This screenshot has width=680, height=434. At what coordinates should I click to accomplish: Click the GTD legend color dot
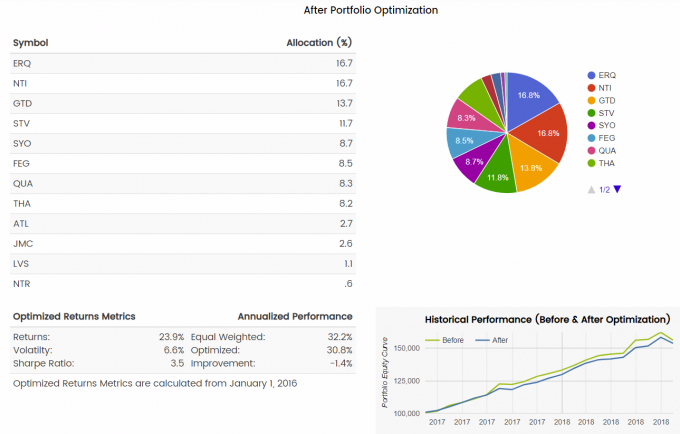591,101
